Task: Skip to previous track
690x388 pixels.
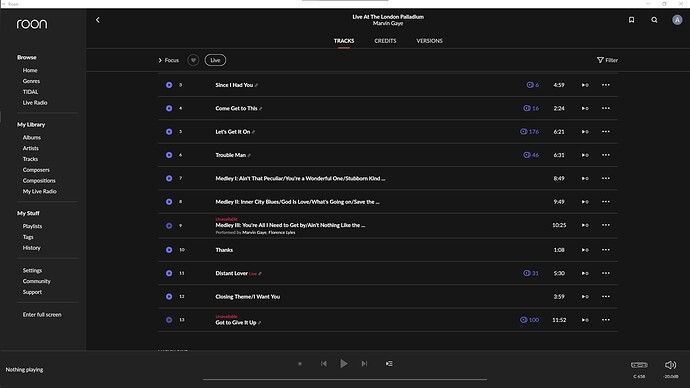Action: pyautogui.click(x=323, y=363)
